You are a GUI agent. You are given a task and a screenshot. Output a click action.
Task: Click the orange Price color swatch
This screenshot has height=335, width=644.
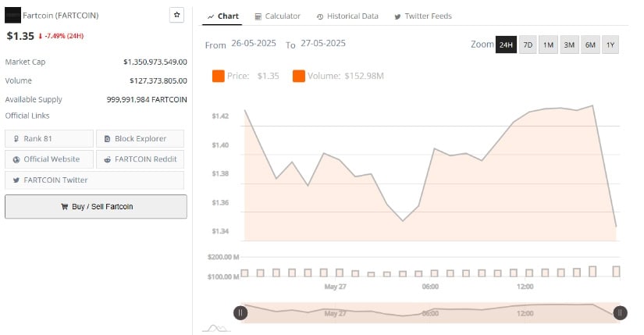coord(218,76)
